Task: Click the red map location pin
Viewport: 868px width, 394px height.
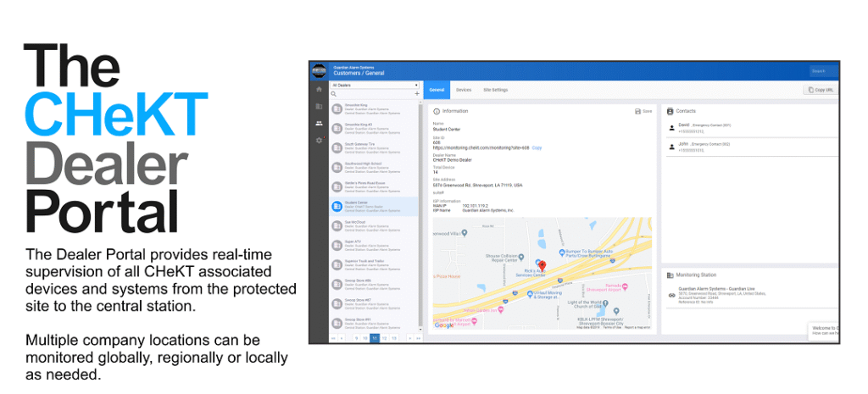Action: click(543, 266)
